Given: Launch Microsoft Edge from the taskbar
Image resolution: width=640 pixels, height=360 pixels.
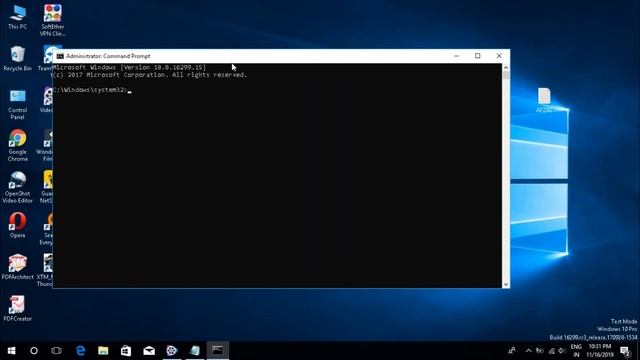Looking at the screenshot, I should [x=81, y=351].
